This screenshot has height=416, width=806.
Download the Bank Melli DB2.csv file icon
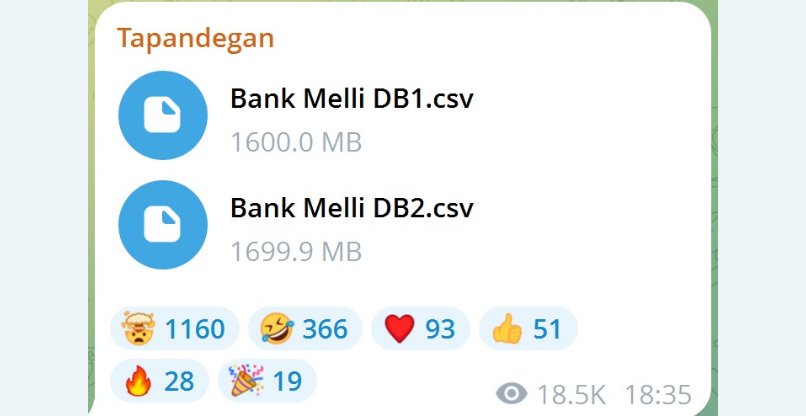pos(163,225)
